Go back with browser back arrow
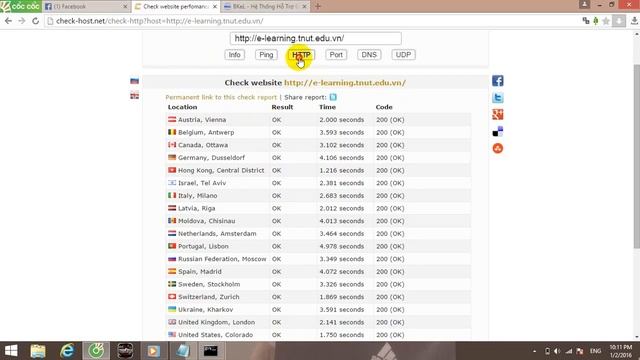Image resolution: width=640 pixels, height=360 pixels. click(8, 21)
